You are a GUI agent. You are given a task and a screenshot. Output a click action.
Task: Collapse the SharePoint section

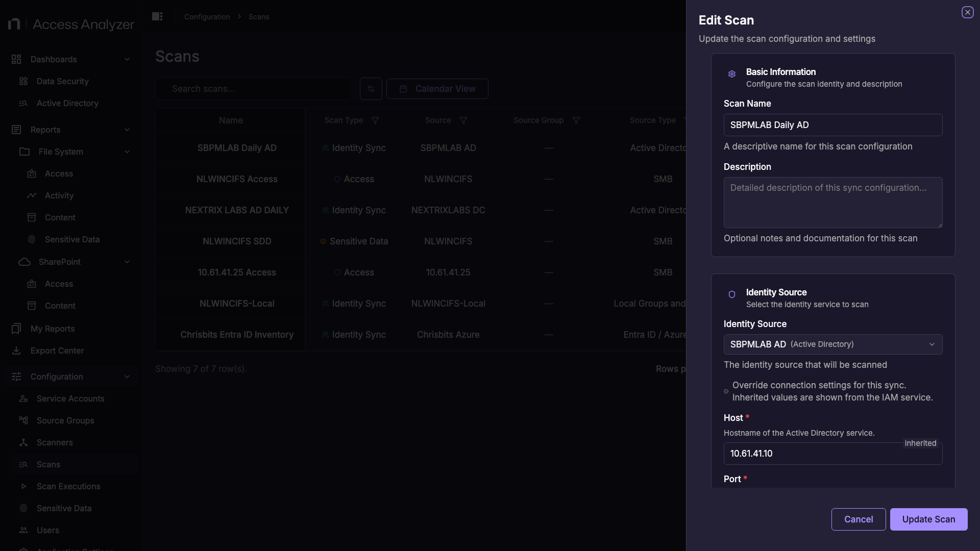(127, 262)
